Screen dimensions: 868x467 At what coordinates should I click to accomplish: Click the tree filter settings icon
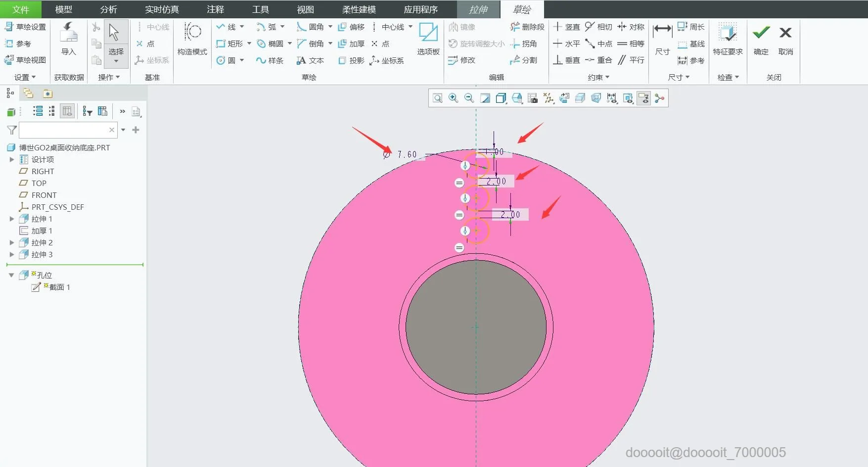(x=88, y=111)
